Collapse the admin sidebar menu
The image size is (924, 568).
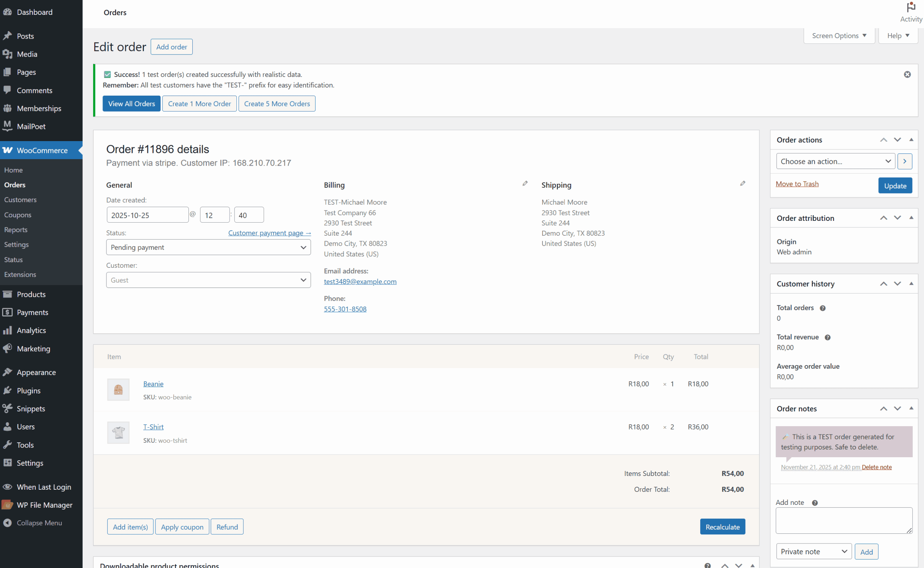click(7, 523)
